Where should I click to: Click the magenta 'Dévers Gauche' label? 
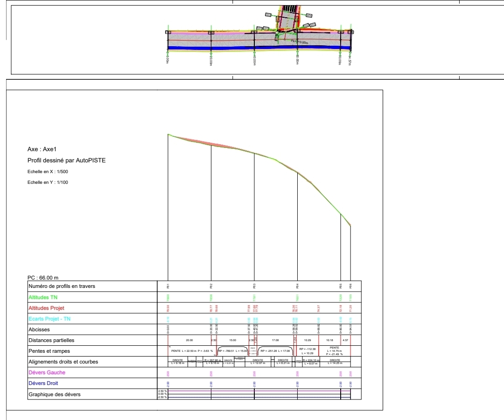[47, 372]
